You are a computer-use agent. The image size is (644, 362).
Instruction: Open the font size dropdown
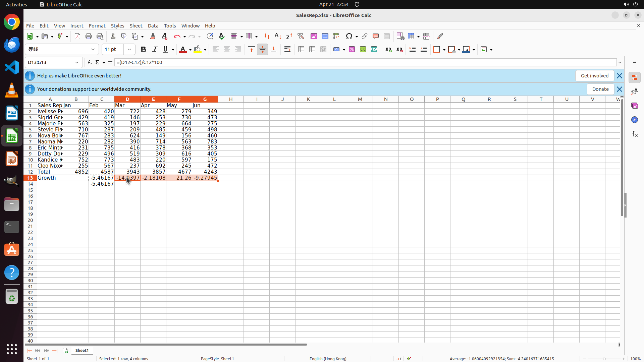tap(129, 50)
